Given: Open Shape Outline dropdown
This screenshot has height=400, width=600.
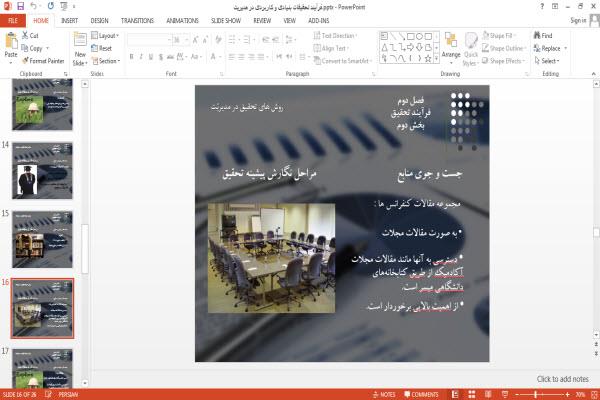Looking at the screenshot, I should pyautogui.click(x=504, y=48).
